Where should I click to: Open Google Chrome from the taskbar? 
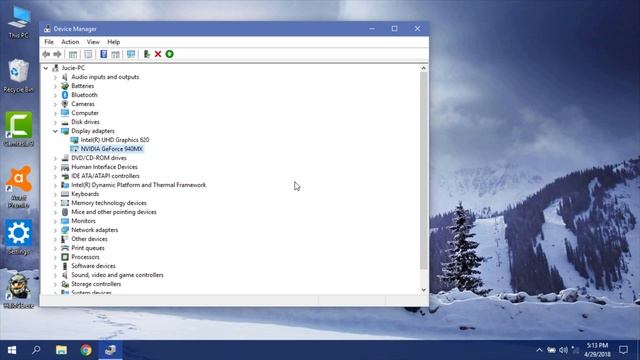pyautogui.click(x=86, y=350)
